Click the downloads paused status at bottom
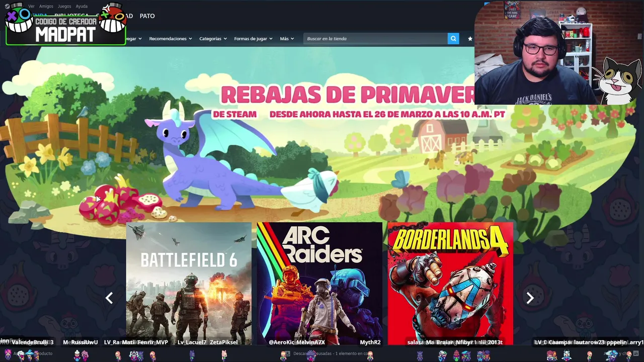Screen dimensions: 644x362 (327, 353)
